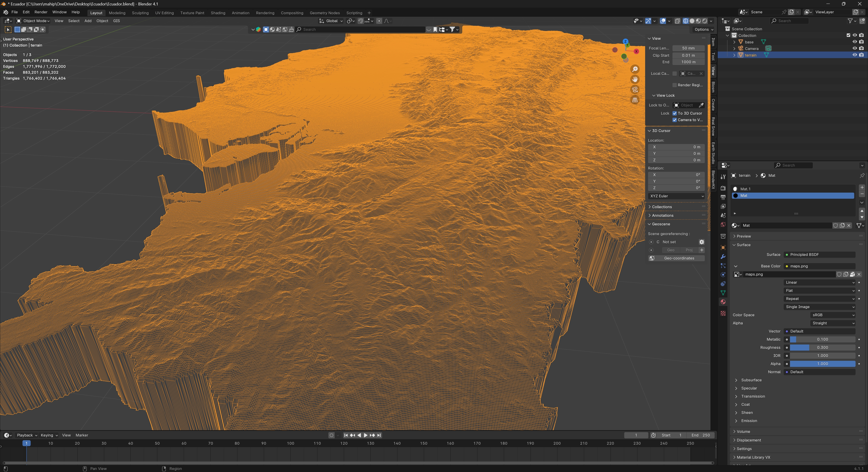The image size is (868, 472).
Task: Open the Material properties tab icon
Action: click(x=723, y=302)
